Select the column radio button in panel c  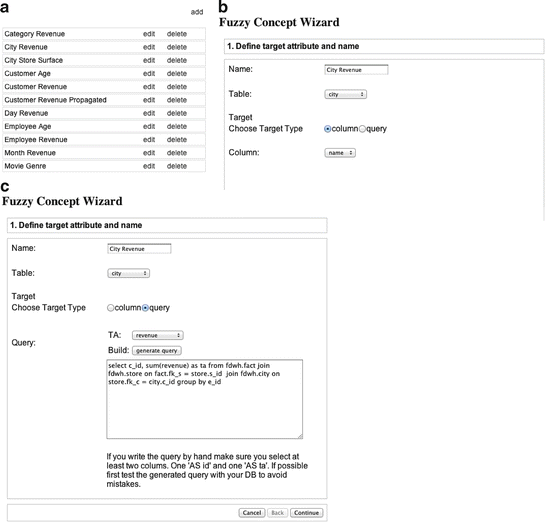click(111, 308)
